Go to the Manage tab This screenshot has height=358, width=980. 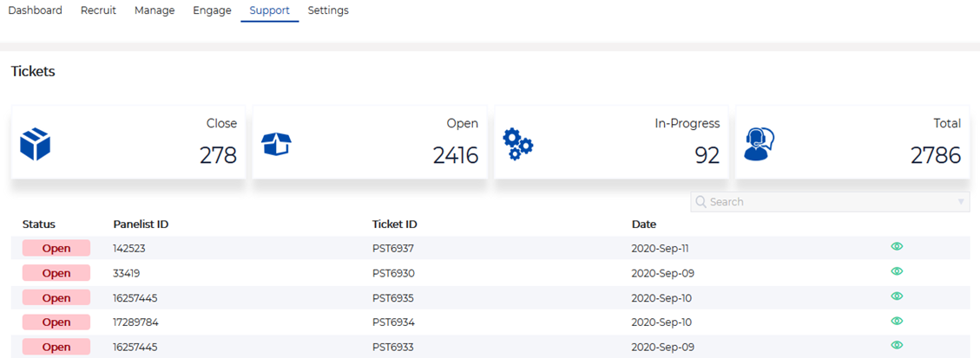coord(155,10)
